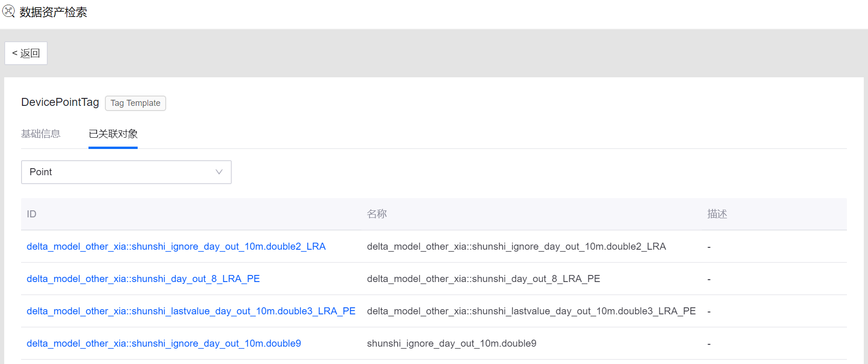Click the Tag Template badge
Image resolution: width=868 pixels, height=364 pixels.
135,103
